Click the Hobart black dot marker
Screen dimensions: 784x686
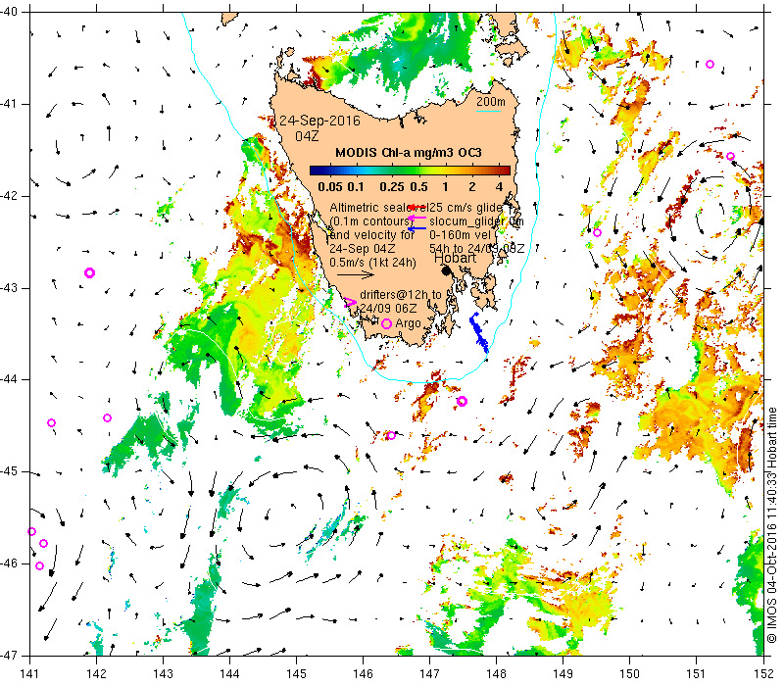coord(447,270)
